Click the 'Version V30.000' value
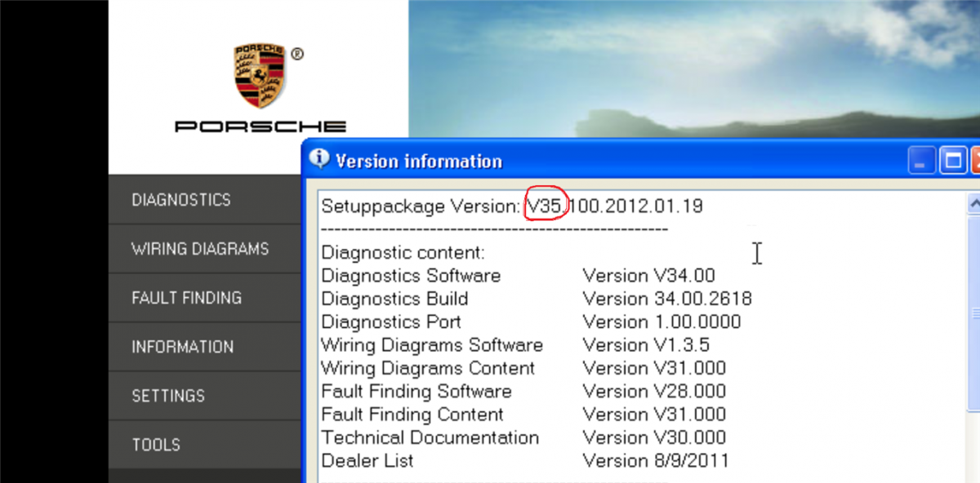The height and width of the screenshot is (483, 980). pyautogui.click(x=654, y=437)
